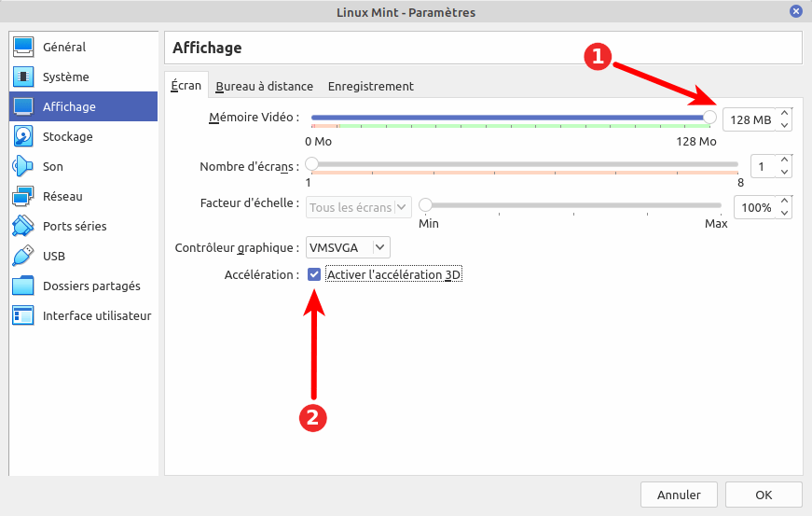Click the Annuler button
812x516 pixels.
(679, 495)
